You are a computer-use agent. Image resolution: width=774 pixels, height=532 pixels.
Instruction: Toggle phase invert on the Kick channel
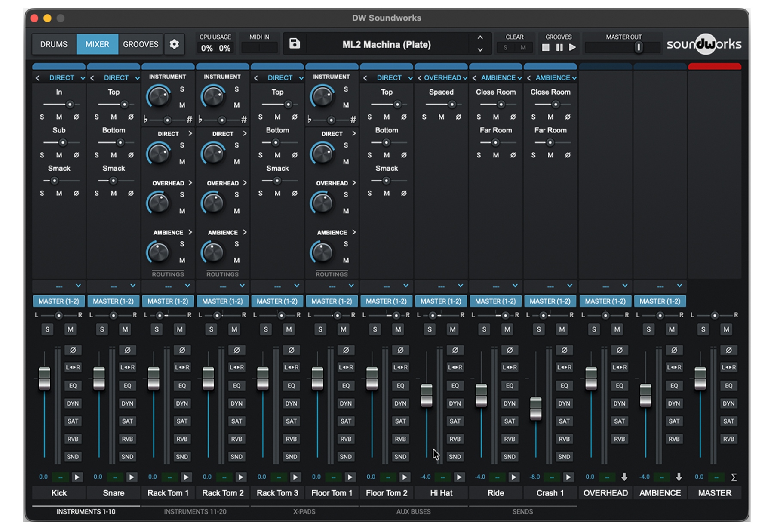pos(73,350)
